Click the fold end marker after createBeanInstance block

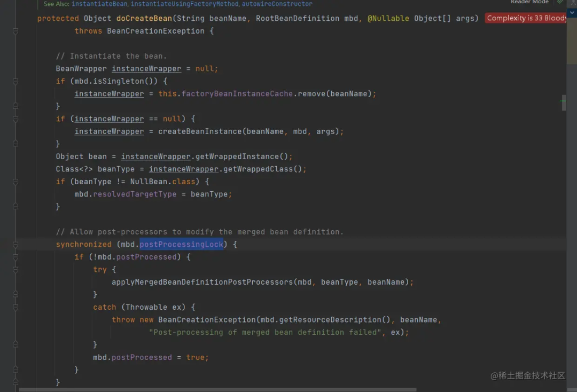[15, 144]
